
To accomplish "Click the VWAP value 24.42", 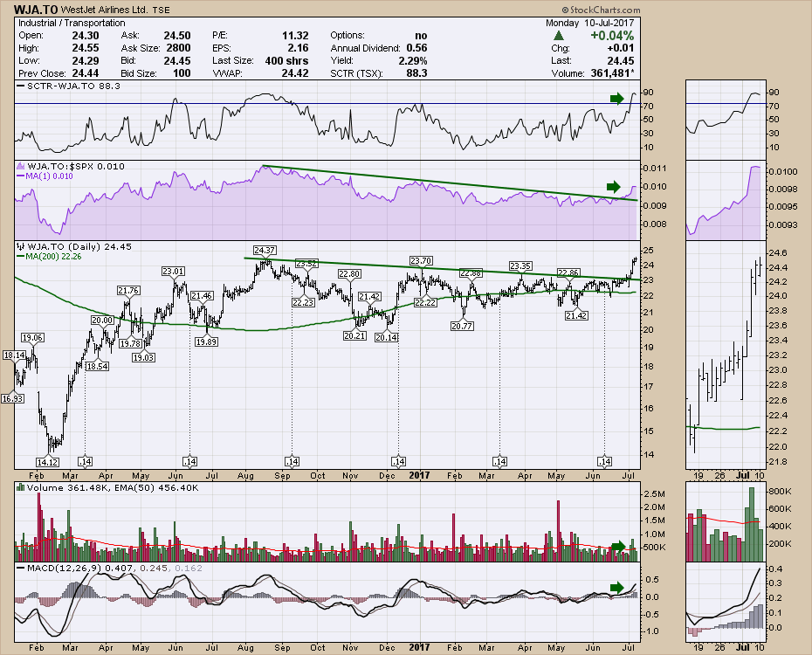I will pos(295,73).
